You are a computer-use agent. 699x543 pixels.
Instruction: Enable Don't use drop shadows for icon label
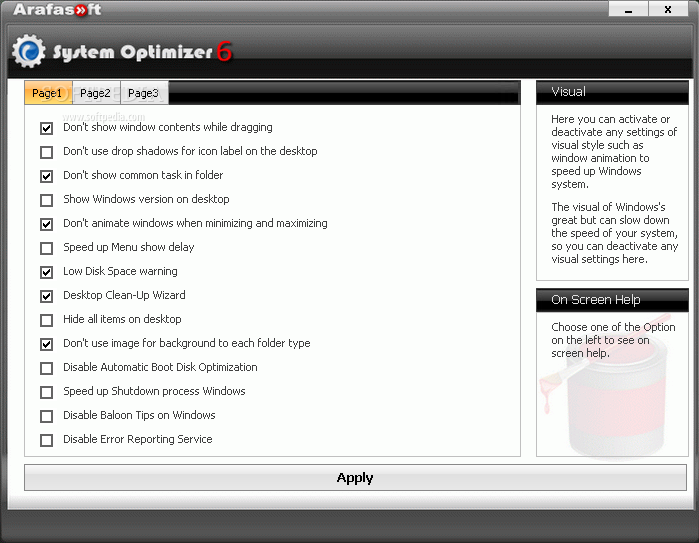pyautogui.click(x=46, y=152)
